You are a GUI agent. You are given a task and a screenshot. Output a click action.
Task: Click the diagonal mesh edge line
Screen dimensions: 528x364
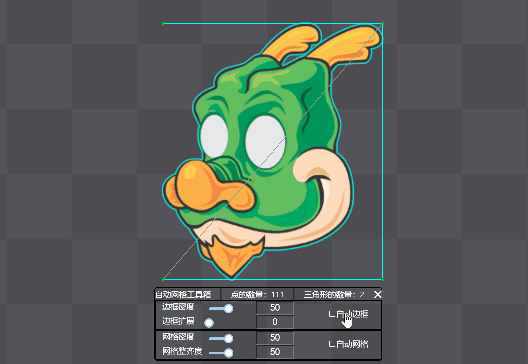point(273,151)
